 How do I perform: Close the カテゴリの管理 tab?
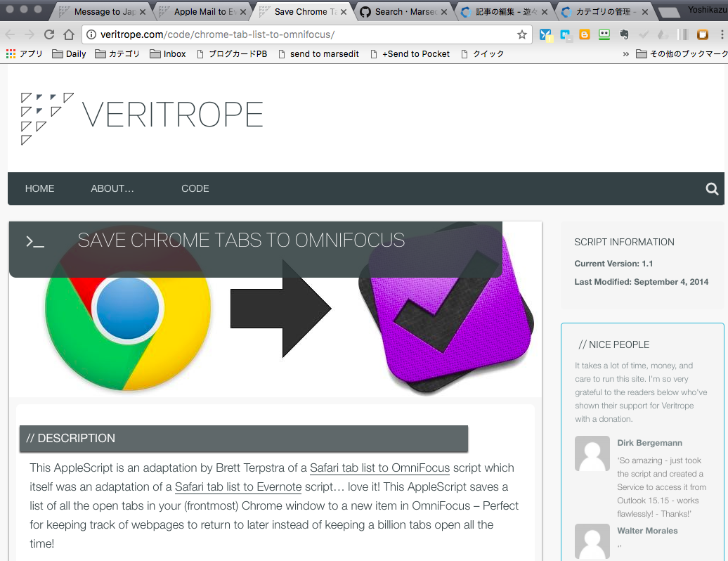(x=645, y=12)
